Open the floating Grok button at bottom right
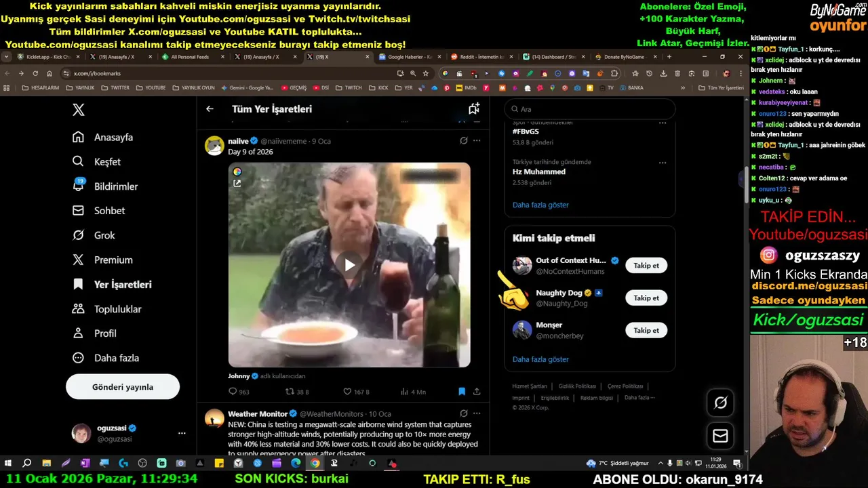 [x=720, y=403]
